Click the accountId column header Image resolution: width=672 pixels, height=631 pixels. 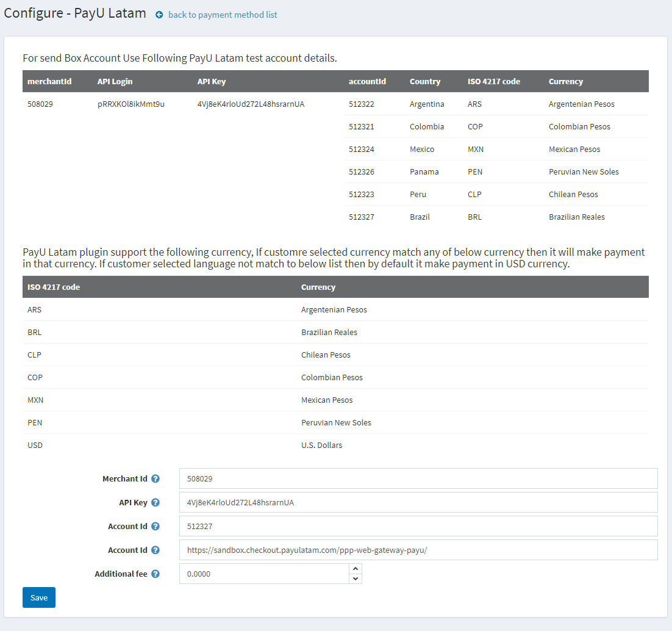click(367, 82)
